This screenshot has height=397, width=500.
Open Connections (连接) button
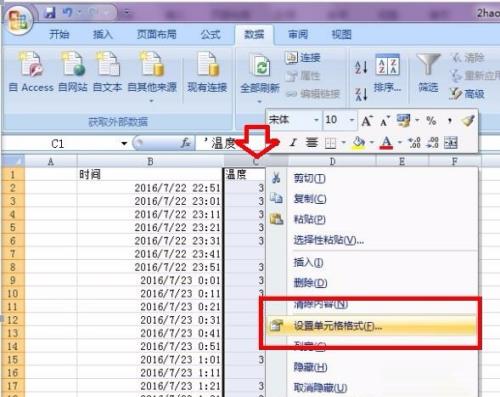(303, 58)
